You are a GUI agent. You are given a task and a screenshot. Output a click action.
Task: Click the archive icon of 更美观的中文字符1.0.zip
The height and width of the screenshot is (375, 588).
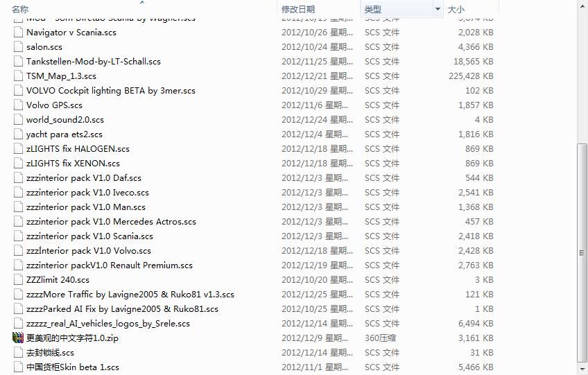[18, 338]
